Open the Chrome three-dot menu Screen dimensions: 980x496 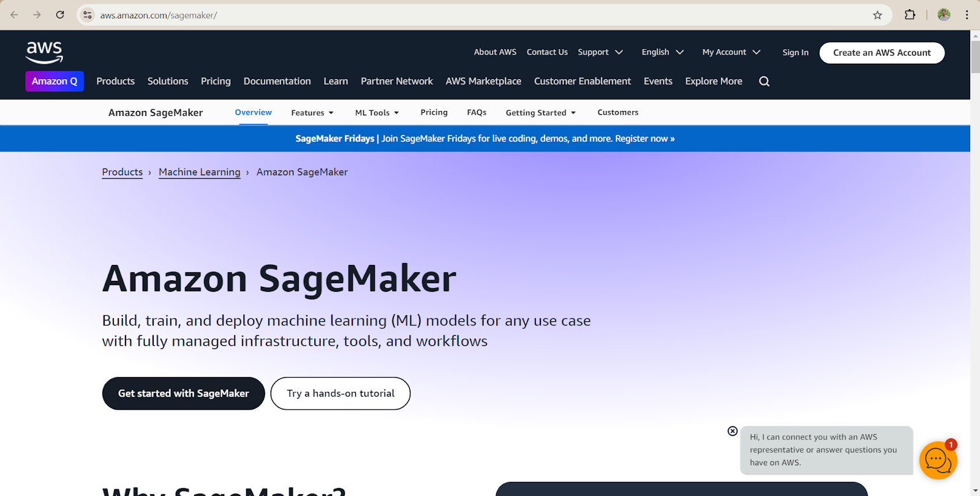pyautogui.click(x=967, y=15)
